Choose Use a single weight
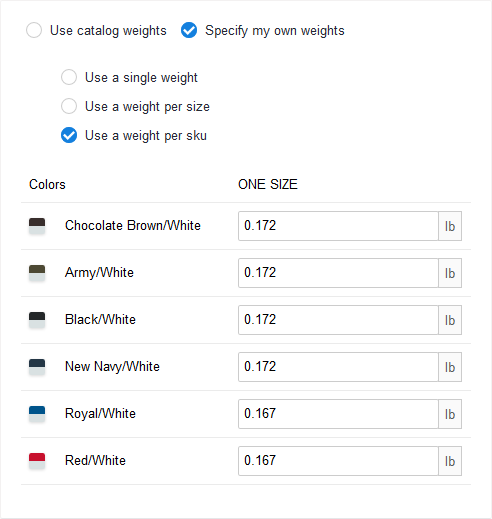This screenshot has height=519, width=492. pos(69,77)
